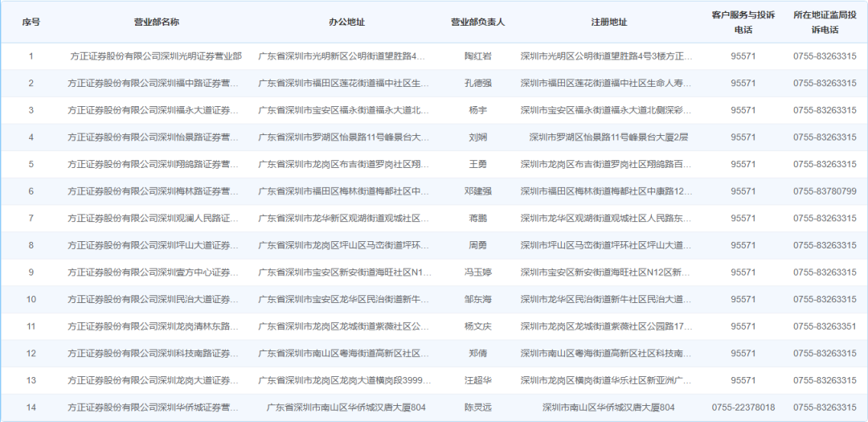Click registered address containing 观湖街道观城社区人民路
The height and width of the screenshot is (422, 868).
click(606, 218)
